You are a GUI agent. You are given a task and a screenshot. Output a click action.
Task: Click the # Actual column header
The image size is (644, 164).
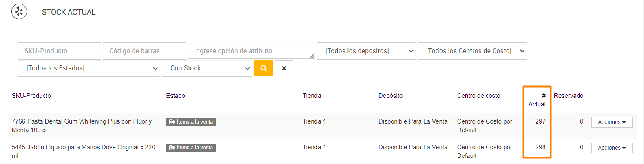[537, 100]
